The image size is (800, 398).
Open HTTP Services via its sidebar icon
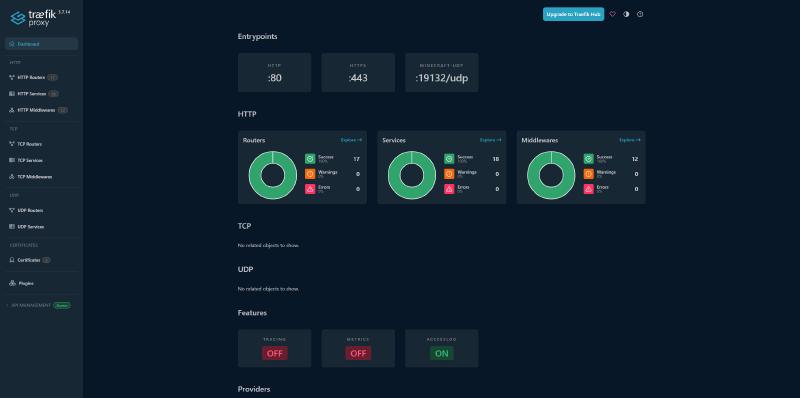point(12,94)
